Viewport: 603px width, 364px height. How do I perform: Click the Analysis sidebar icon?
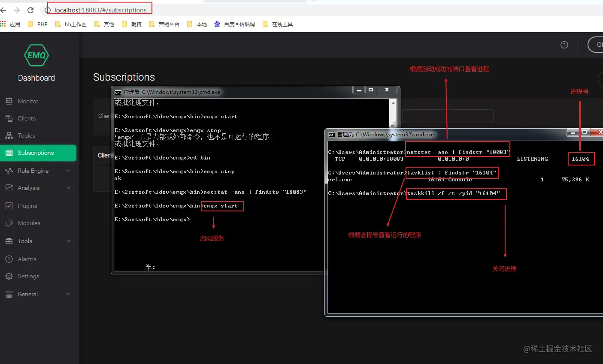coord(9,188)
